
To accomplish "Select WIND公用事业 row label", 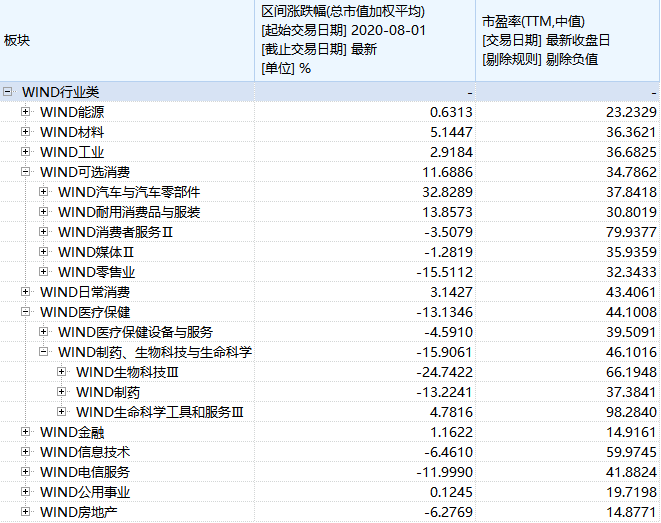I will tap(85, 492).
